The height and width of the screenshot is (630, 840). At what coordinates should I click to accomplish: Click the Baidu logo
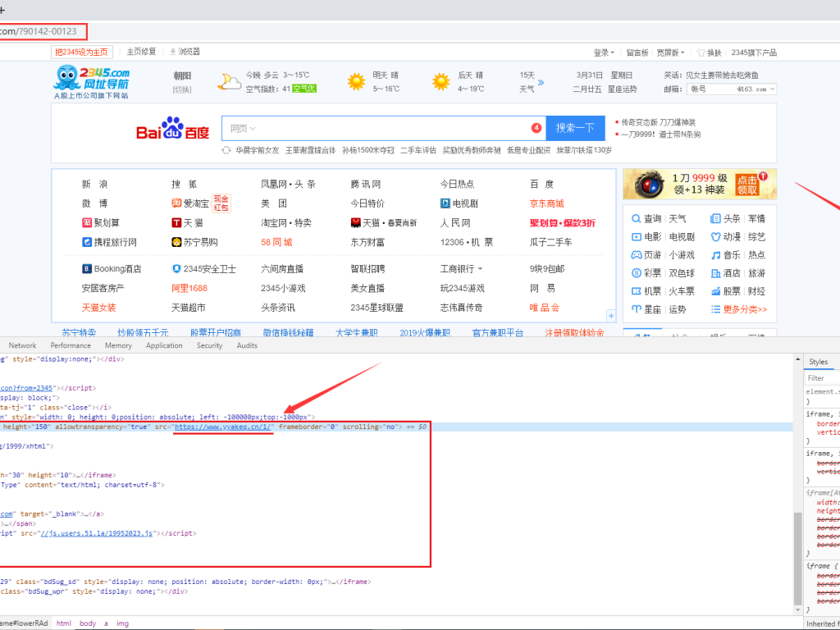tap(172, 129)
